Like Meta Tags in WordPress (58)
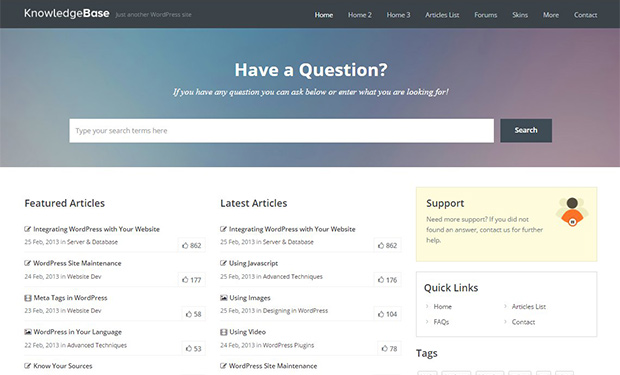The image size is (620, 375). (x=193, y=314)
